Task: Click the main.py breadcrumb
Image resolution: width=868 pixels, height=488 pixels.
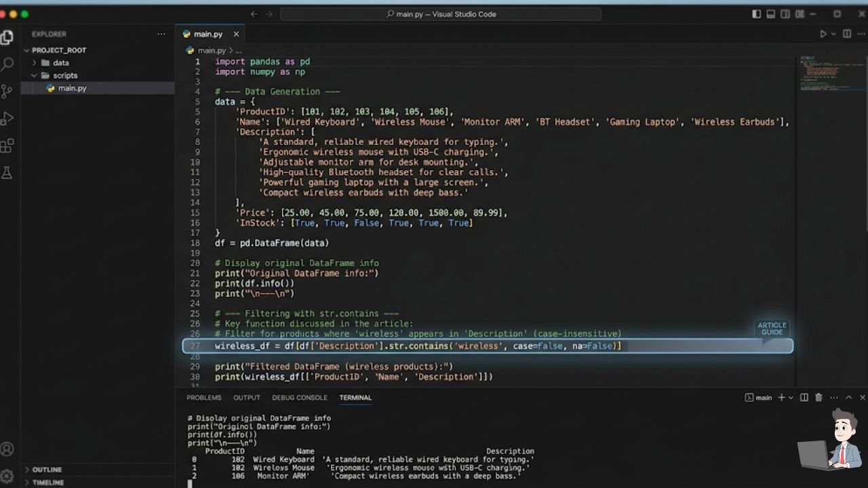Action: [x=211, y=50]
